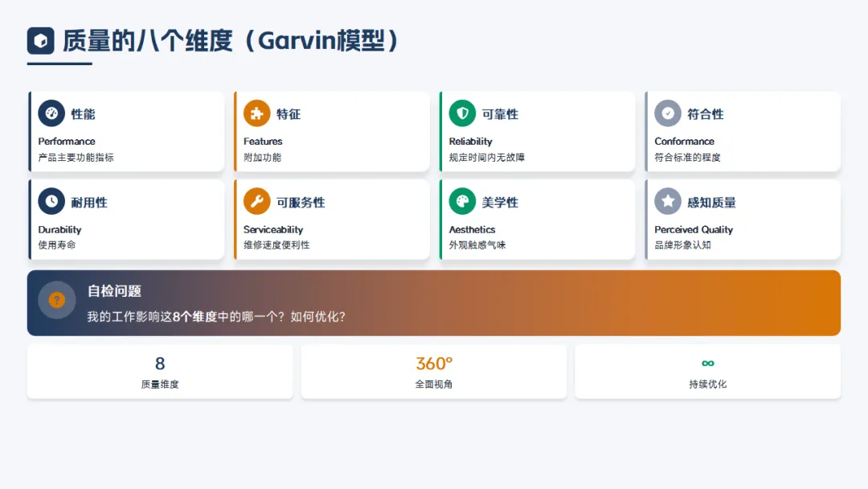This screenshot has height=489, width=868.
Task: Click the question mark icon in 自检问题 banner
Action: coord(56,300)
